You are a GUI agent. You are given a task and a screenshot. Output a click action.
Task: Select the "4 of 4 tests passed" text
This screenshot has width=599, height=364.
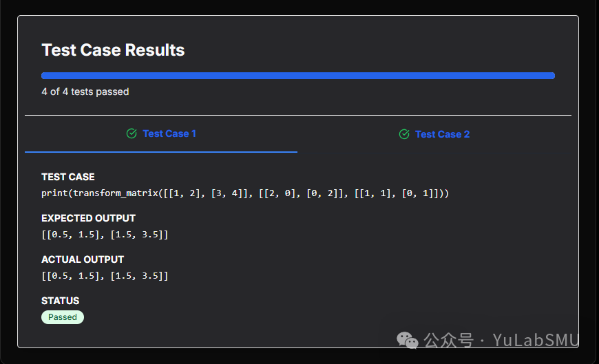[x=85, y=92]
